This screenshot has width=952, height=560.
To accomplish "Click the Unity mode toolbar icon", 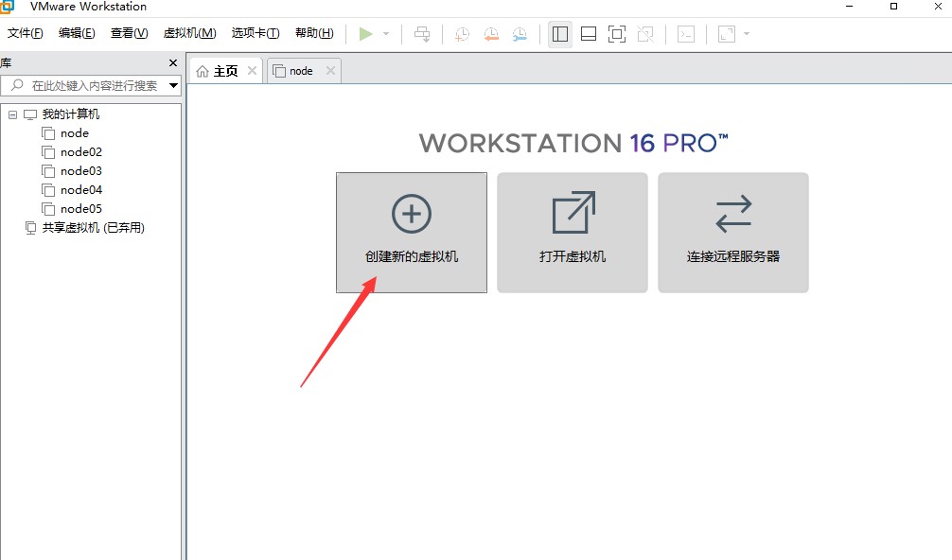I will point(645,34).
